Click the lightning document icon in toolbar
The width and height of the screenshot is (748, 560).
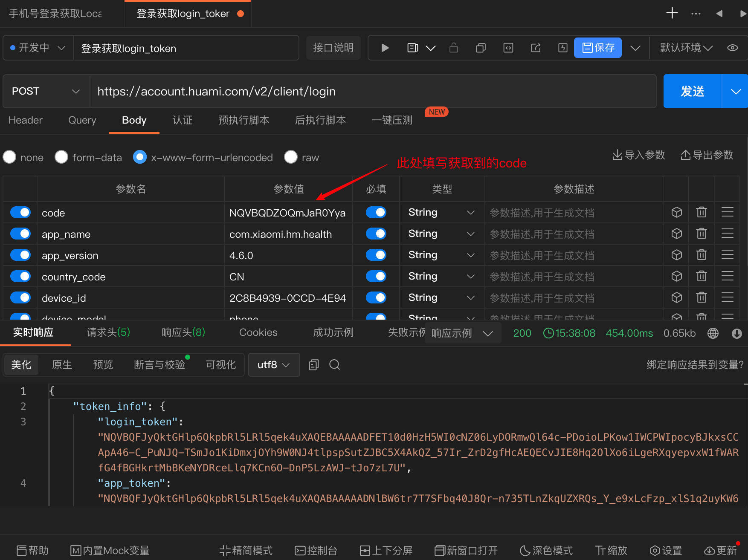coord(563,48)
